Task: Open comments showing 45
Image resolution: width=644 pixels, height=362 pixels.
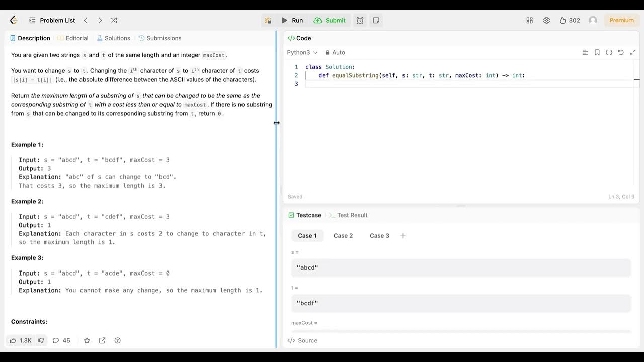Action: tap(61, 340)
